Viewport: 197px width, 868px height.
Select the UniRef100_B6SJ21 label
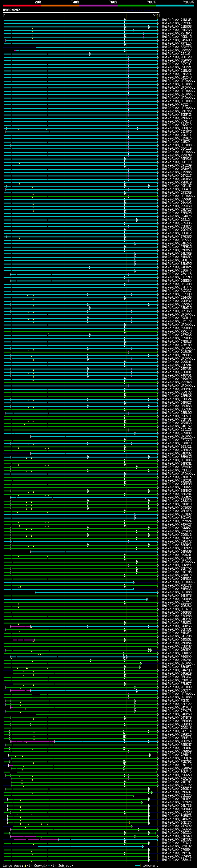point(177,446)
